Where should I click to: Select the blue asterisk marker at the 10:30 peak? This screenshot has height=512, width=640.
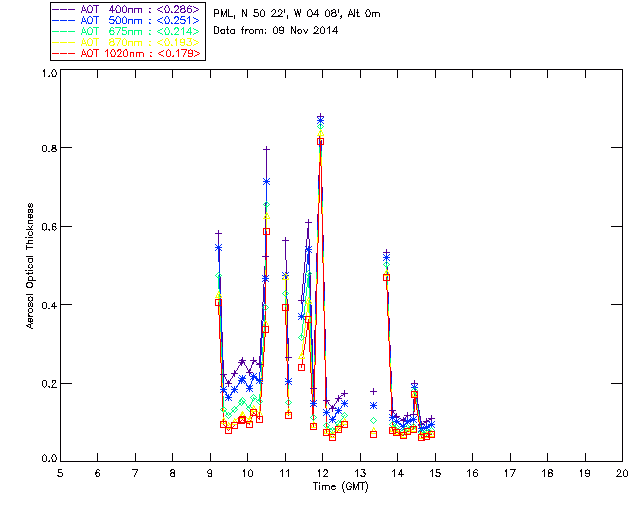tap(267, 181)
